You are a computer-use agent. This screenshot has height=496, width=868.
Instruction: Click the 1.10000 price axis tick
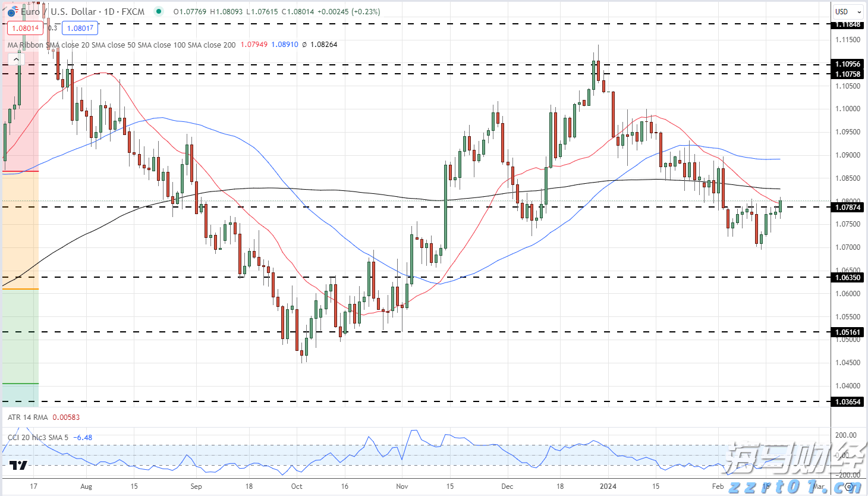848,109
